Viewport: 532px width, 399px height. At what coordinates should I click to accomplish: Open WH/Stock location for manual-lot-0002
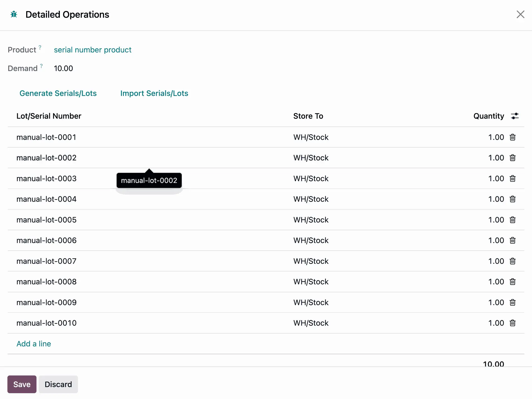311,158
